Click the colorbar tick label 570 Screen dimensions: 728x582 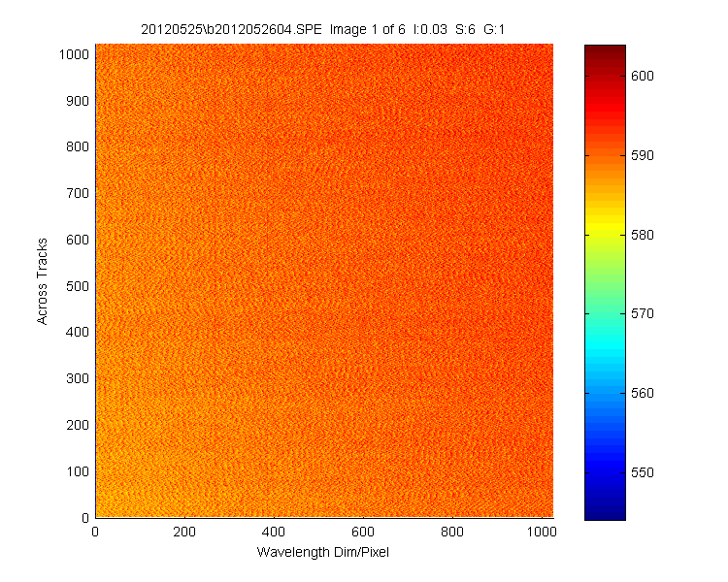(643, 313)
